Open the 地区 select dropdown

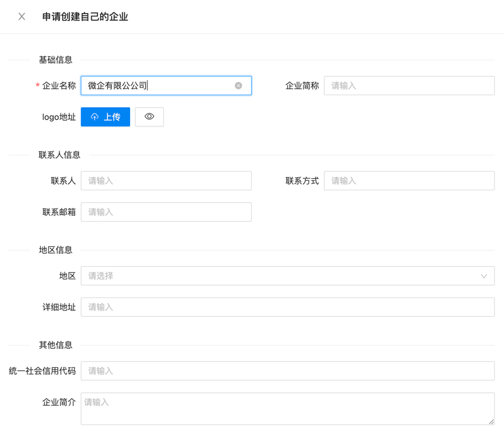[283, 276]
